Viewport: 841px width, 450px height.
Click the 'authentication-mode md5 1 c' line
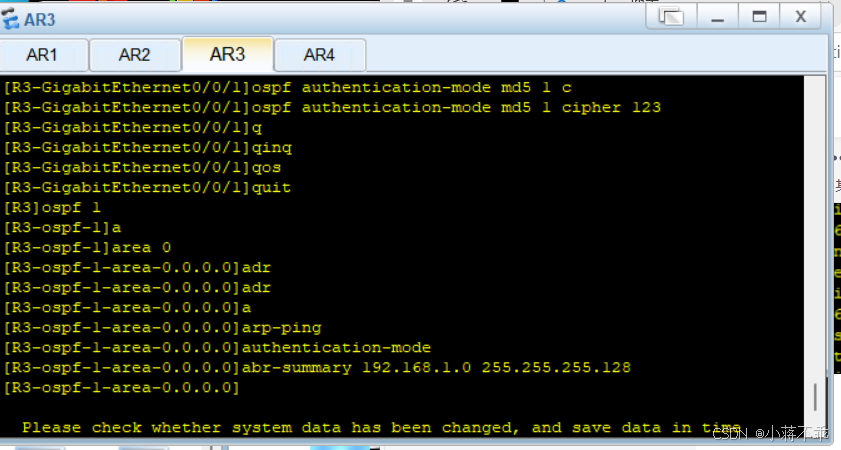pyautogui.click(x=288, y=88)
